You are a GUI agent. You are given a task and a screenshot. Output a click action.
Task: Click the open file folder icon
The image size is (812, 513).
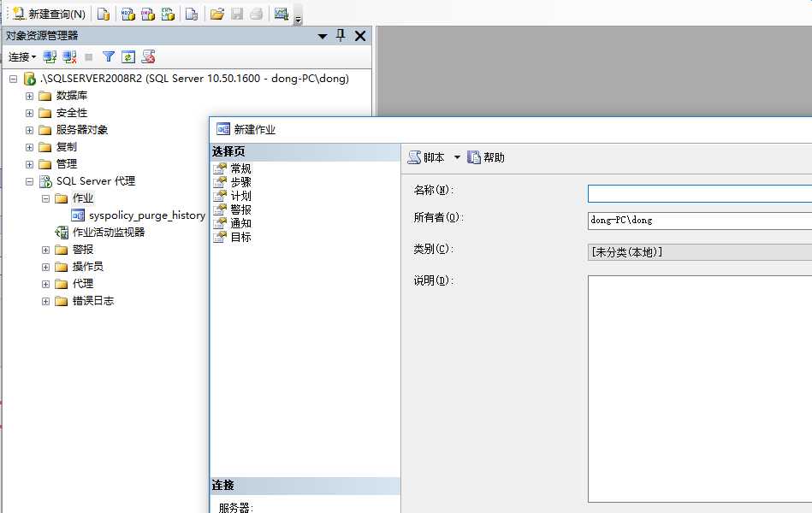click(217, 14)
